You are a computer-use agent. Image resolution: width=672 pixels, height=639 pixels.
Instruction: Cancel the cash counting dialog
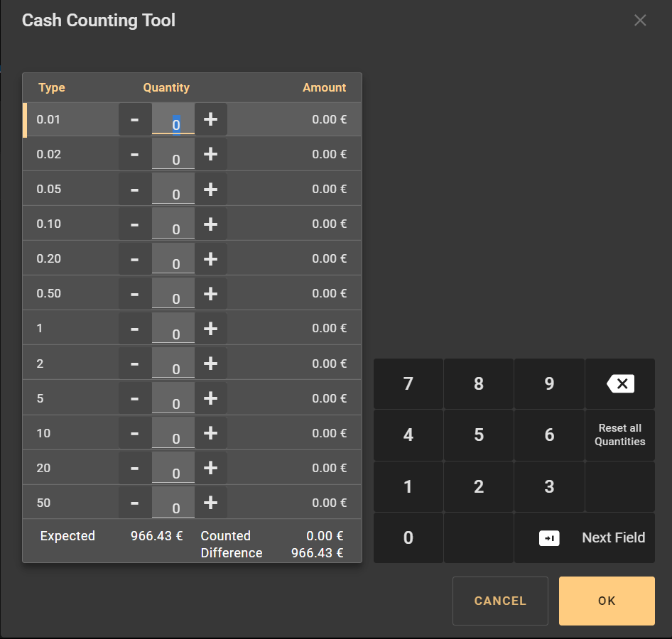click(500, 601)
